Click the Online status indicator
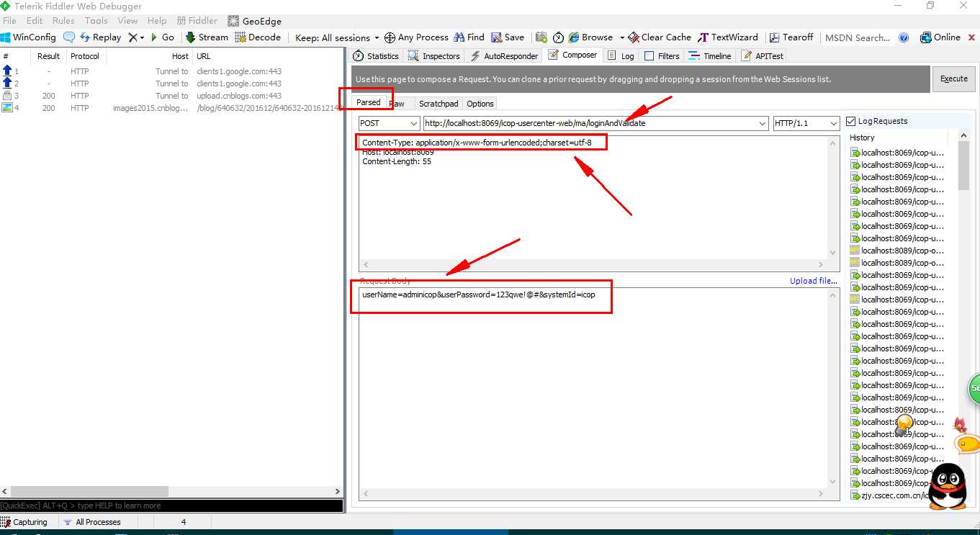Screen dimensions: 980x535 940,37
